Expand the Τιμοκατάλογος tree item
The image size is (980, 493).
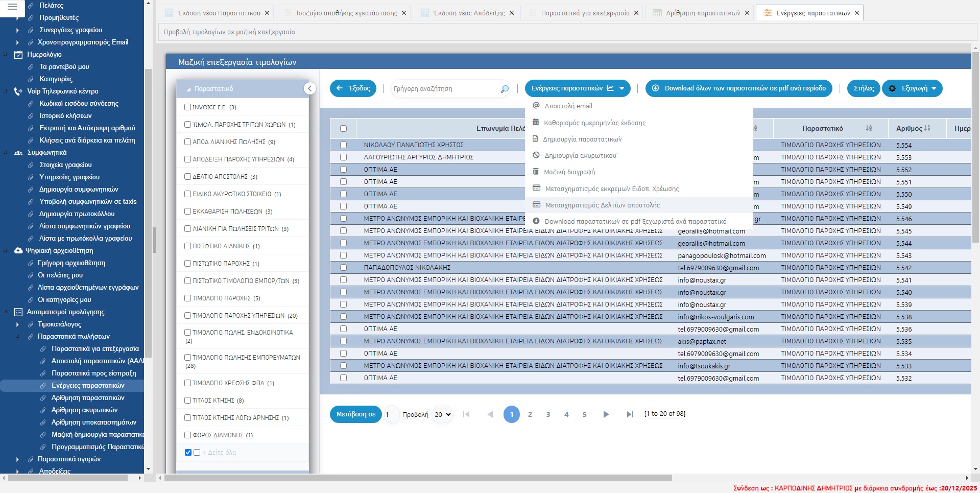pyautogui.click(x=17, y=324)
